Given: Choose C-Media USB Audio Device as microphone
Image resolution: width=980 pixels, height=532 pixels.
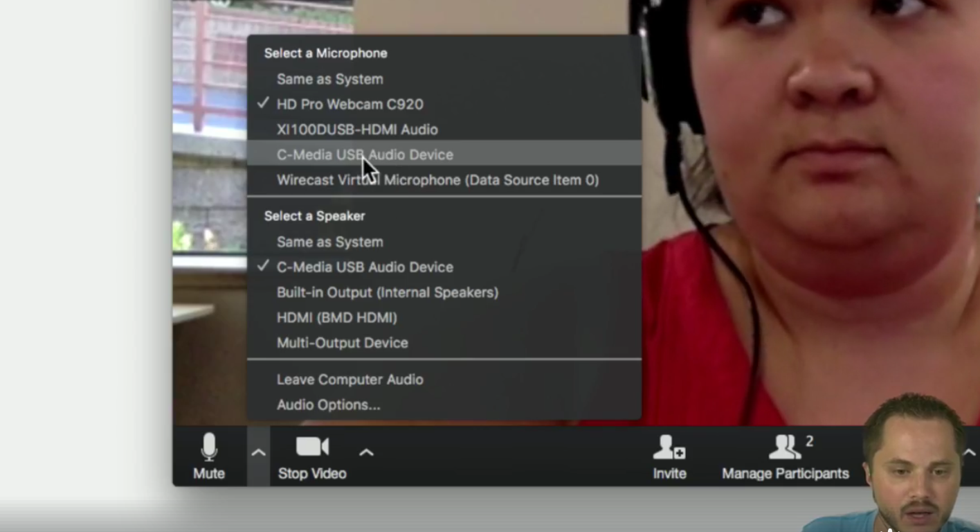Looking at the screenshot, I should [365, 154].
